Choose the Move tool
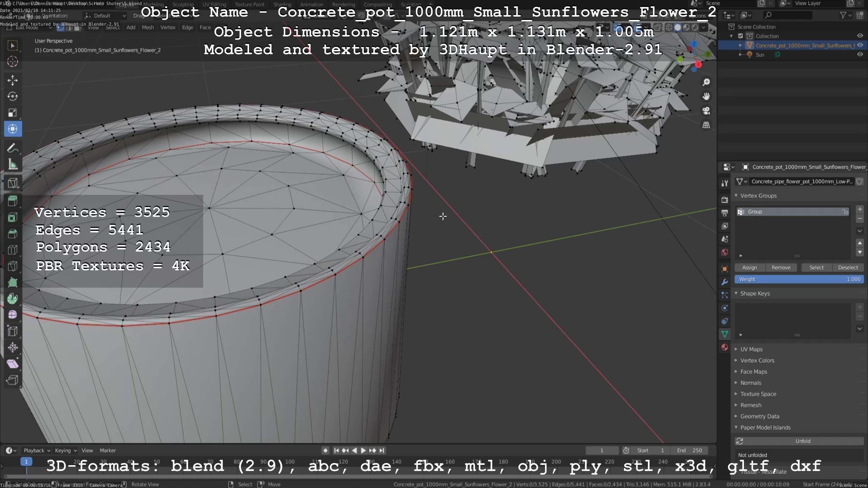The image size is (868, 488). [x=13, y=80]
